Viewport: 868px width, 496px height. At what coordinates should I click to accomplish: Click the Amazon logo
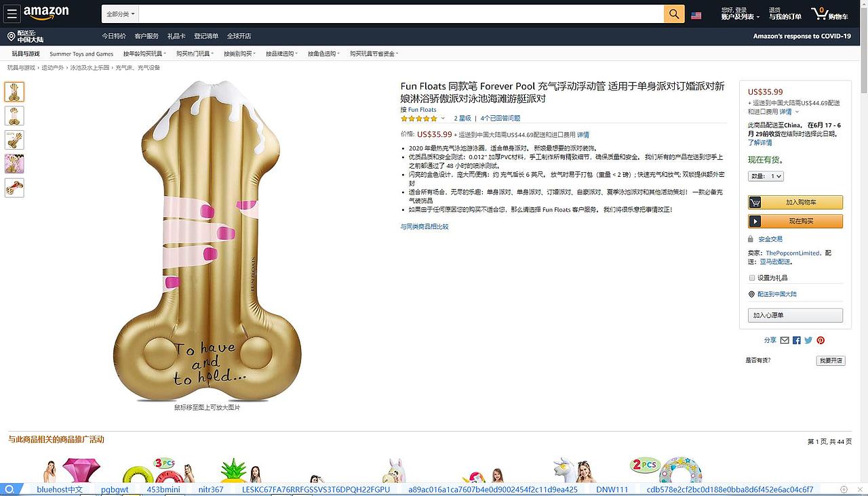point(46,13)
